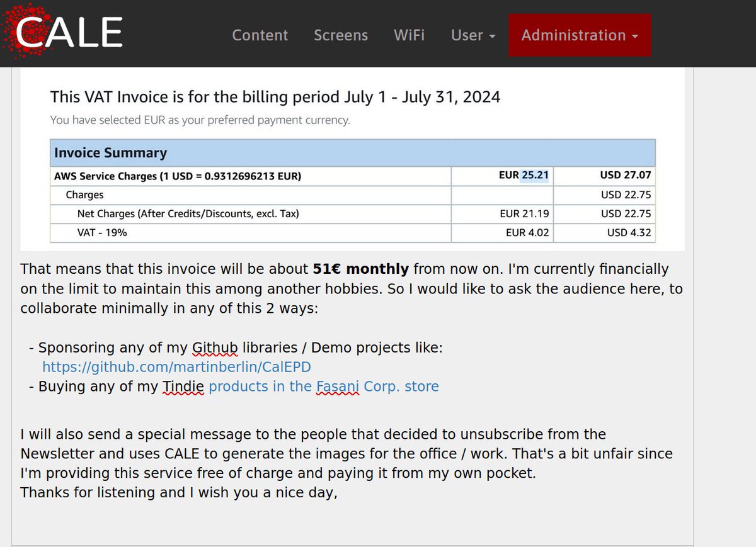This screenshot has width=756, height=547.
Task: Click the '51€ monthly' bold text
Action: pos(361,269)
